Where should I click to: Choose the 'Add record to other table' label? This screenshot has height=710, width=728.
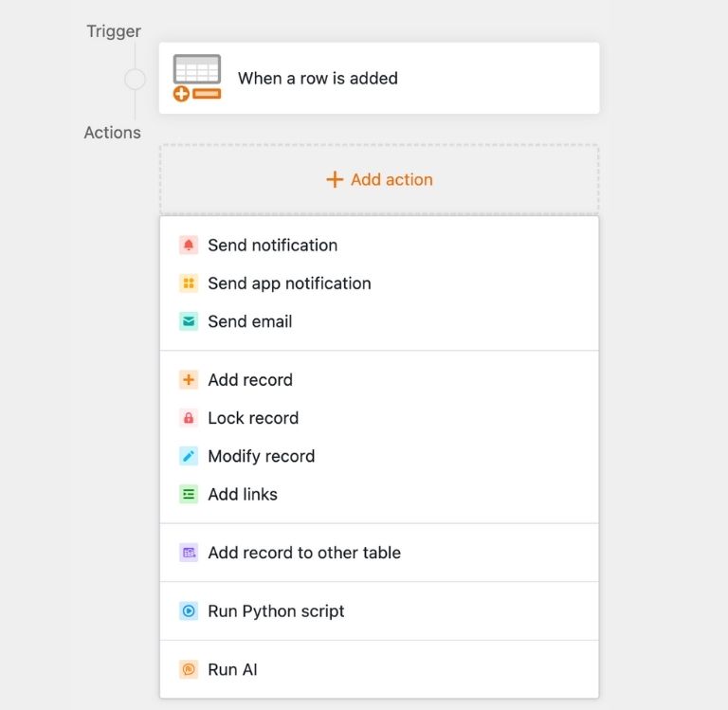(304, 553)
